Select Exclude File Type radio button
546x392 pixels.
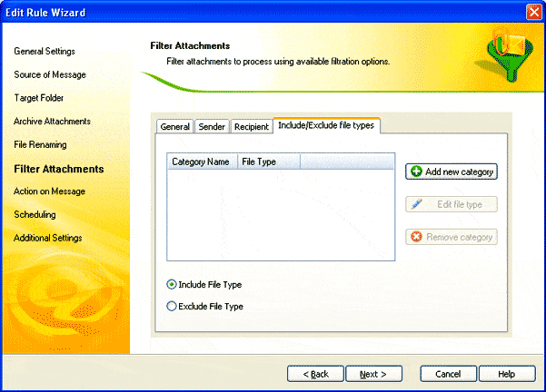[173, 307]
